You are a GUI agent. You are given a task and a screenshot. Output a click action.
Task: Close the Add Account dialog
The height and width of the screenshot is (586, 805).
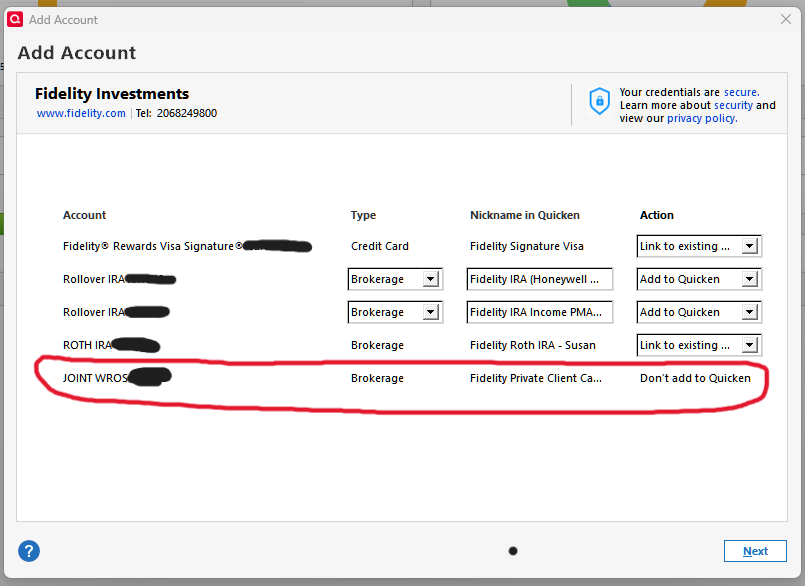point(785,20)
